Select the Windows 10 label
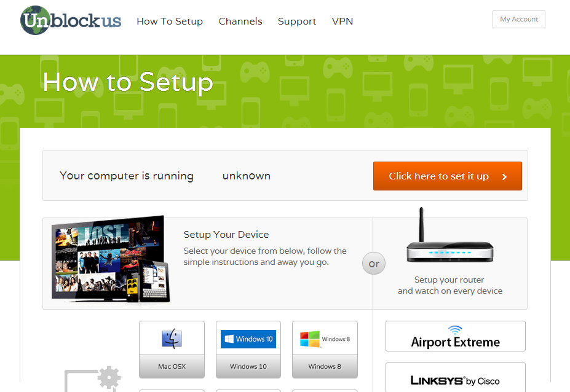Viewport: 570px width, 392px height. pos(248,367)
